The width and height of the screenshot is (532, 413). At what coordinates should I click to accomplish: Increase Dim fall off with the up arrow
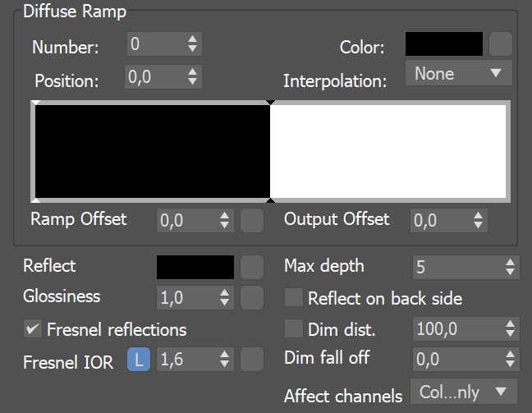point(510,354)
